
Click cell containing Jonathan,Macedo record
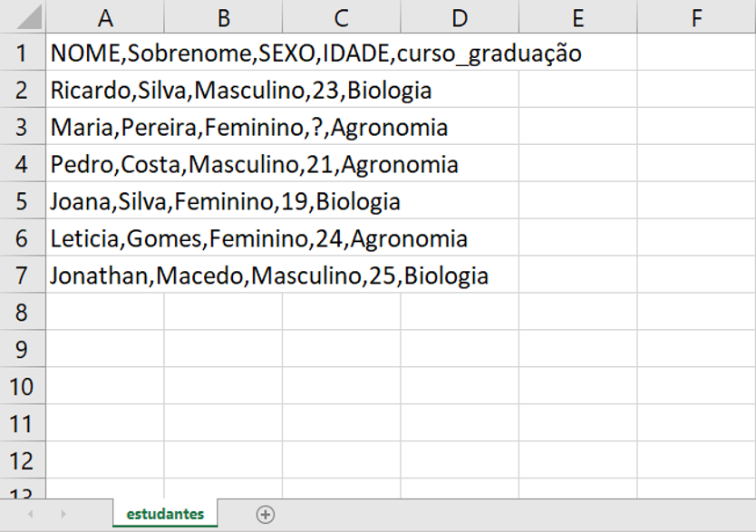click(x=105, y=275)
